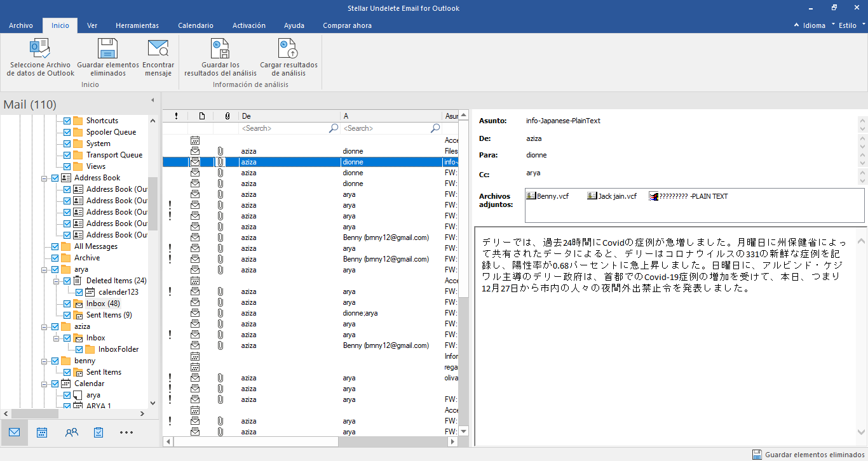
Task: Open more options ellipsis in bottom bar
Action: point(126,432)
